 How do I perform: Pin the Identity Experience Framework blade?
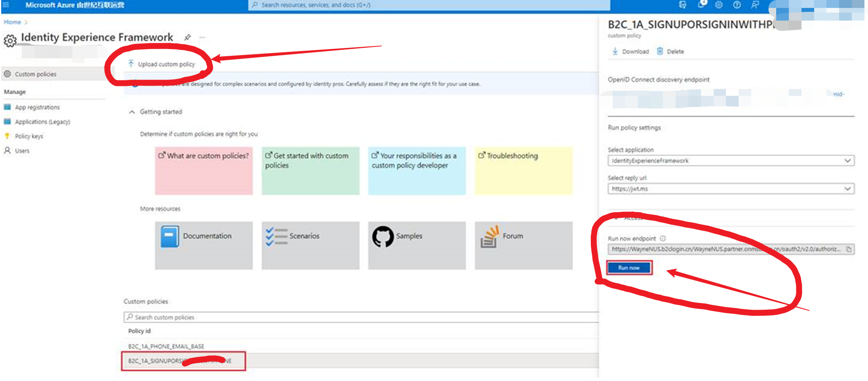pos(188,37)
